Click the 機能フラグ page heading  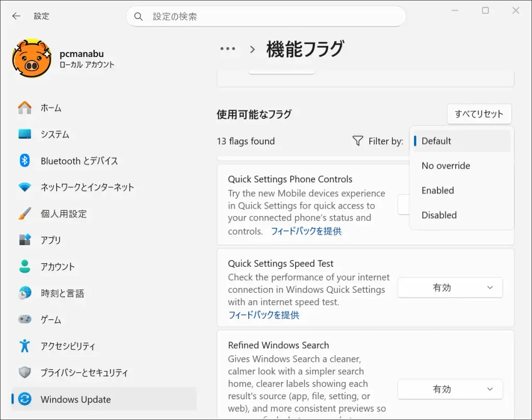[x=305, y=49]
